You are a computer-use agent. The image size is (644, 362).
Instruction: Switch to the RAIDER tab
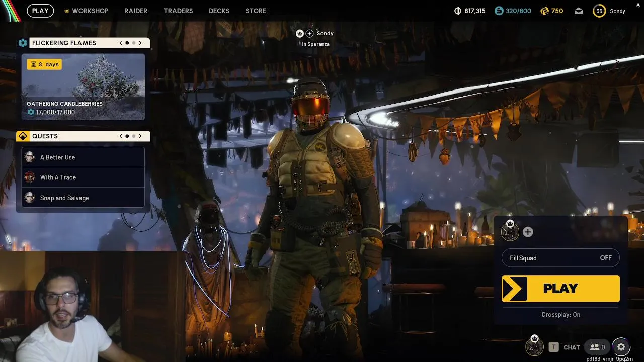(x=136, y=11)
